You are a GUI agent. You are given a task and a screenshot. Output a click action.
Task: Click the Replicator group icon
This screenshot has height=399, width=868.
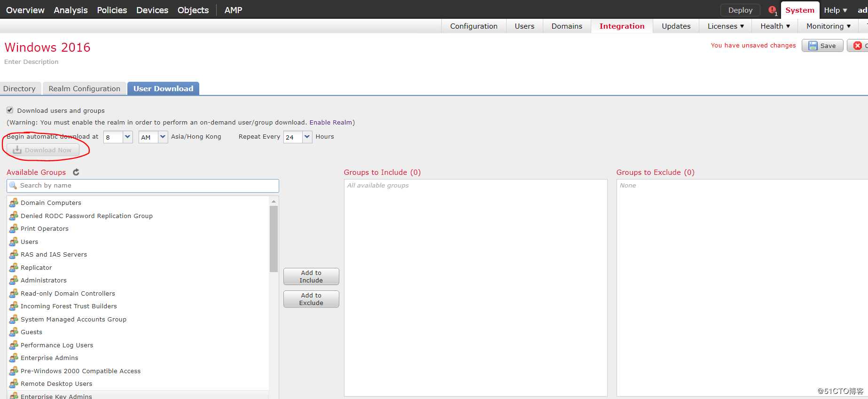tap(14, 267)
